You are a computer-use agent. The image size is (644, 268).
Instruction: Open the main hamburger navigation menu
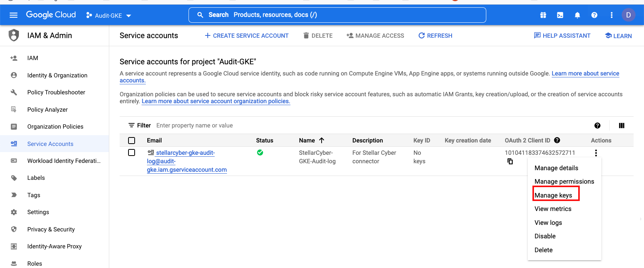(x=13, y=15)
